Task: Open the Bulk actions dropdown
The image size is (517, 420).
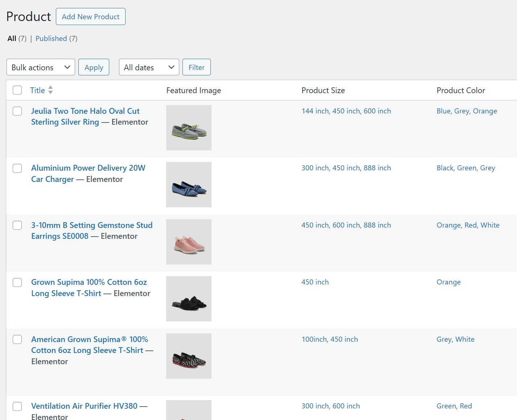Action: click(41, 67)
